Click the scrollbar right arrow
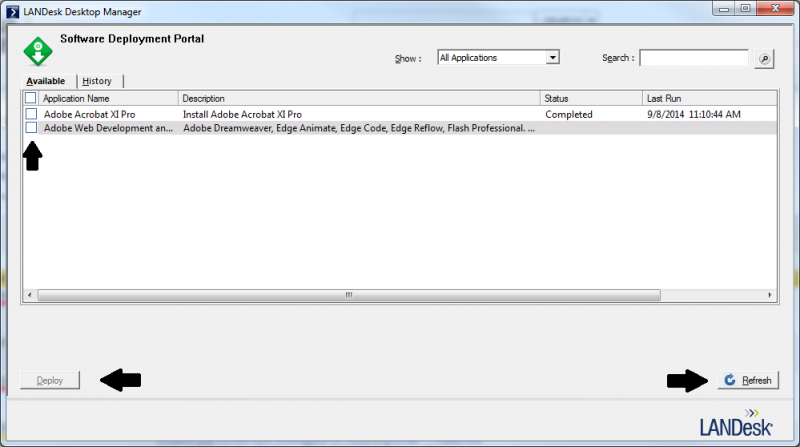 (x=770, y=295)
